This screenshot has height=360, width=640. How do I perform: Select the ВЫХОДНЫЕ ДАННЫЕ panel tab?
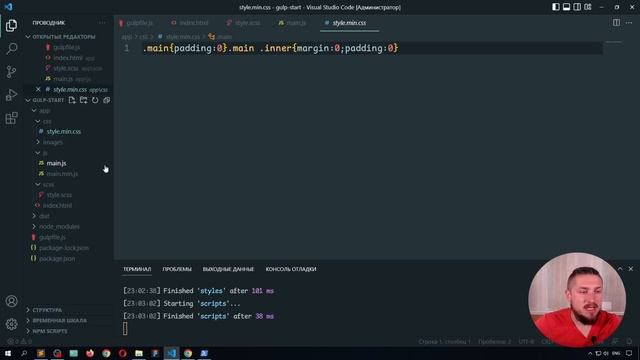(x=228, y=269)
